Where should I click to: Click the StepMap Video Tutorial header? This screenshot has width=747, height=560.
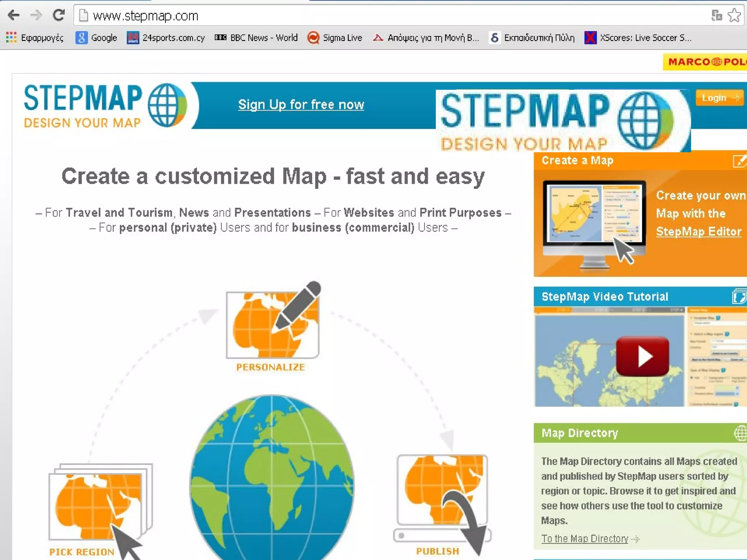pos(640,297)
